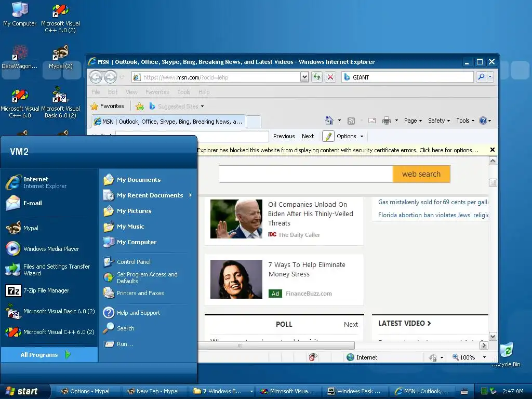Viewport: 532px width, 399px height.
Task: Open Printers and Faxes
Action: [148, 293]
